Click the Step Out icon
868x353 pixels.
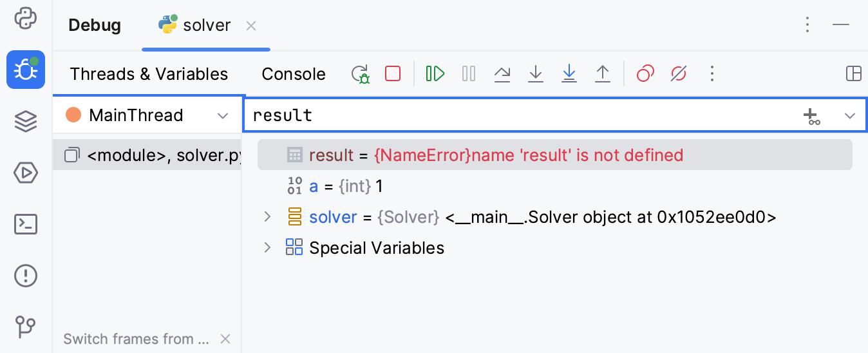[603, 74]
